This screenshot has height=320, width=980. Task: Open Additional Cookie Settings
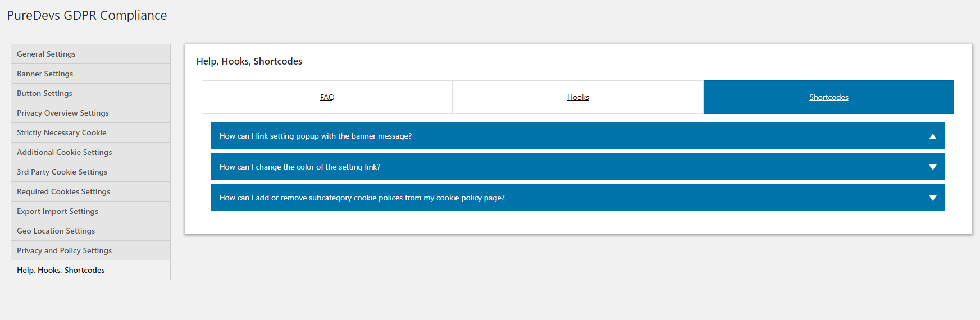point(65,153)
